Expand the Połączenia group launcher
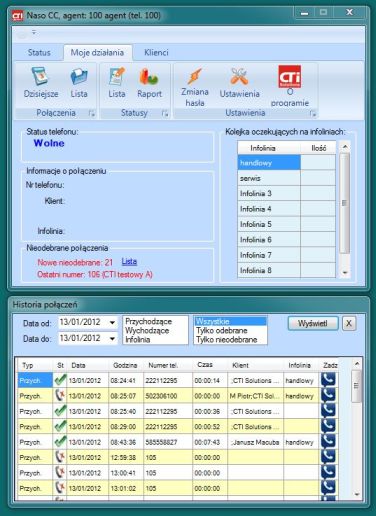This screenshot has height=516, width=376. (x=92, y=113)
